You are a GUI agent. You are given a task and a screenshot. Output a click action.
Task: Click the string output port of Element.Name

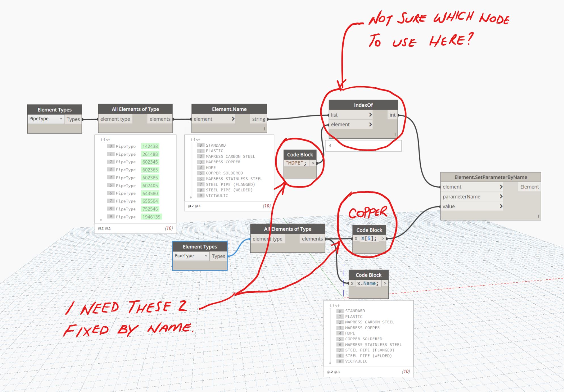tap(258, 119)
